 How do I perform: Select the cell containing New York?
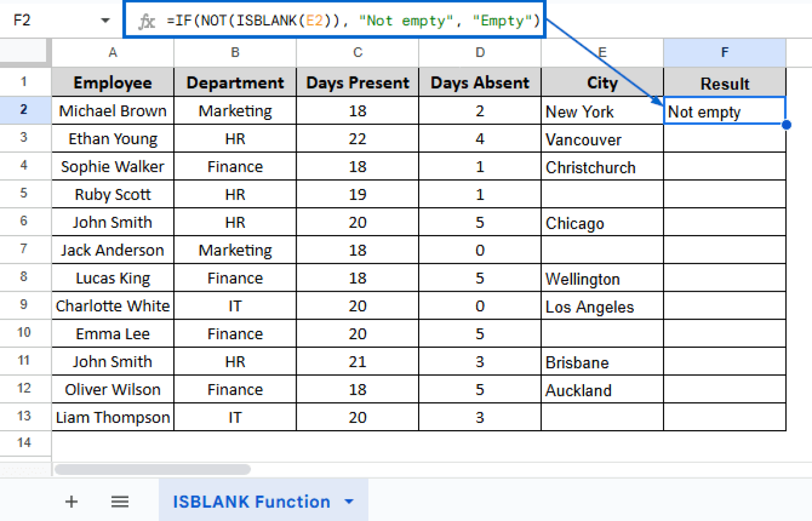tap(602, 111)
